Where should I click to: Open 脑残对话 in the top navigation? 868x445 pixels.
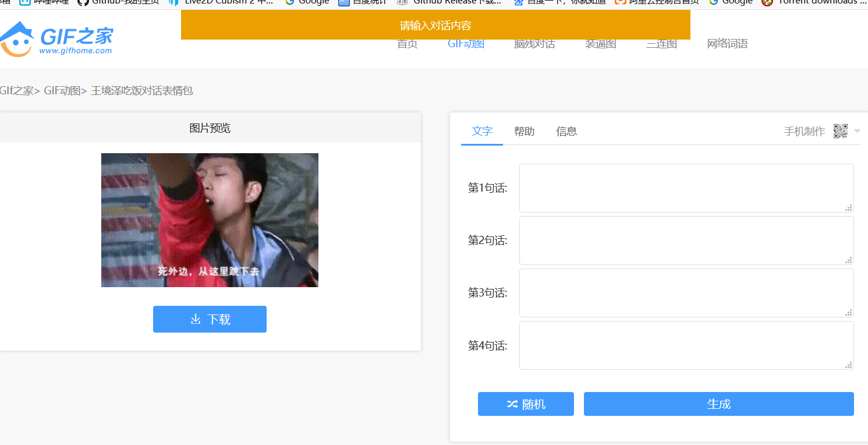pos(534,44)
